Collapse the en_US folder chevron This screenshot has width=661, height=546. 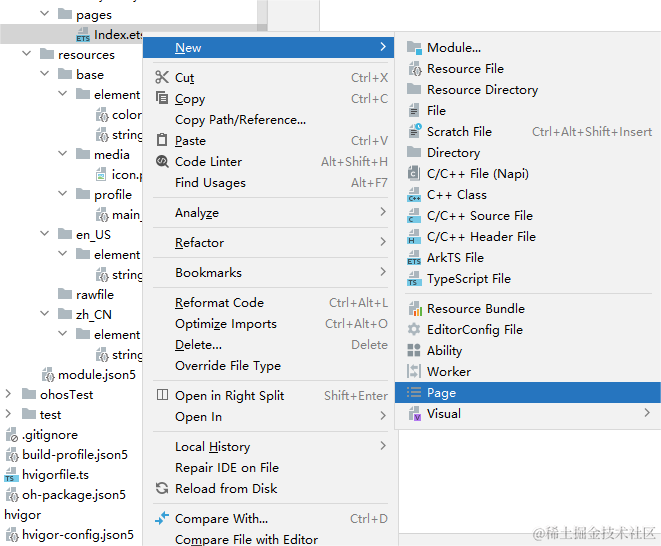tap(44, 233)
